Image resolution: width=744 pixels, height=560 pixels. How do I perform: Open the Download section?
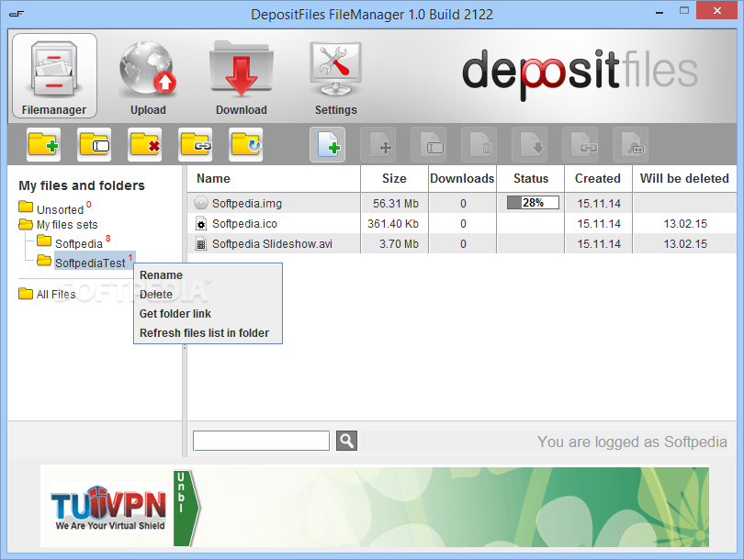(242, 78)
